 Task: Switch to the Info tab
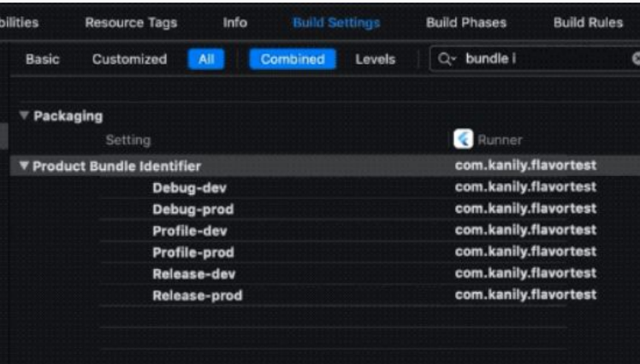pyautogui.click(x=235, y=23)
